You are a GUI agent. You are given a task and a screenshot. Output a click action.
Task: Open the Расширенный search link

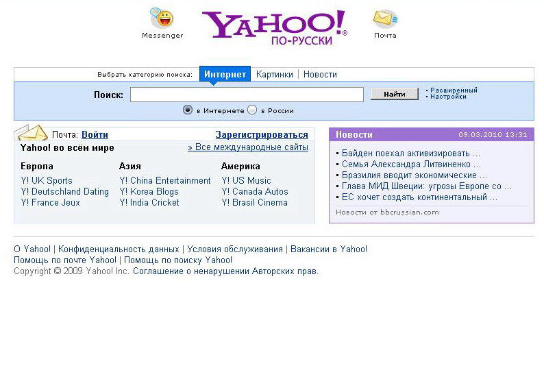pos(454,90)
